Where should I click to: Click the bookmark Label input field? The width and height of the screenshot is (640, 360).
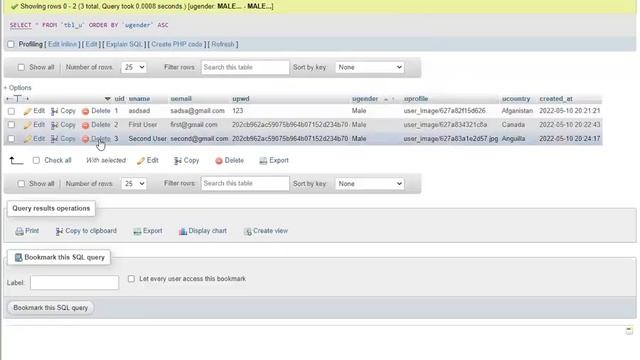[x=74, y=282]
